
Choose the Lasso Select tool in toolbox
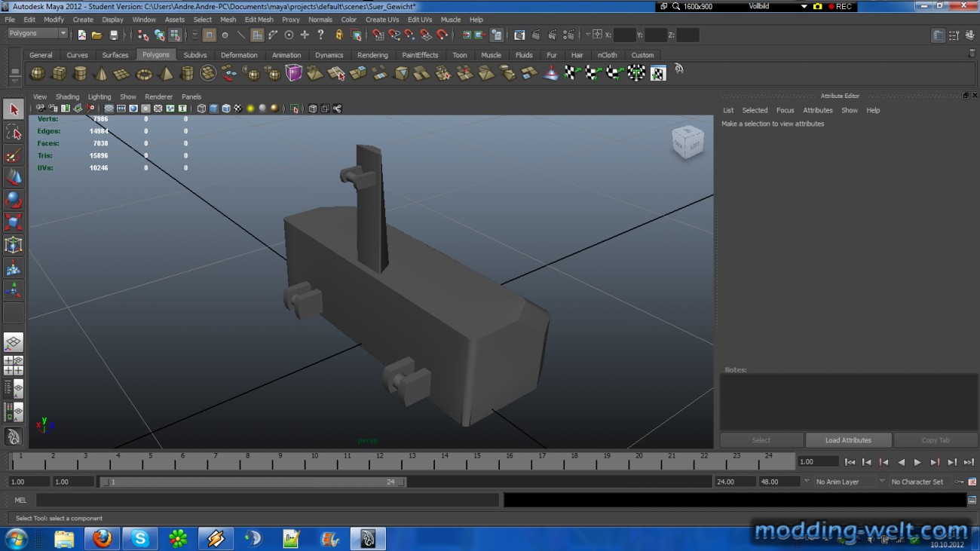pyautogui.click(x=14, y=133)
